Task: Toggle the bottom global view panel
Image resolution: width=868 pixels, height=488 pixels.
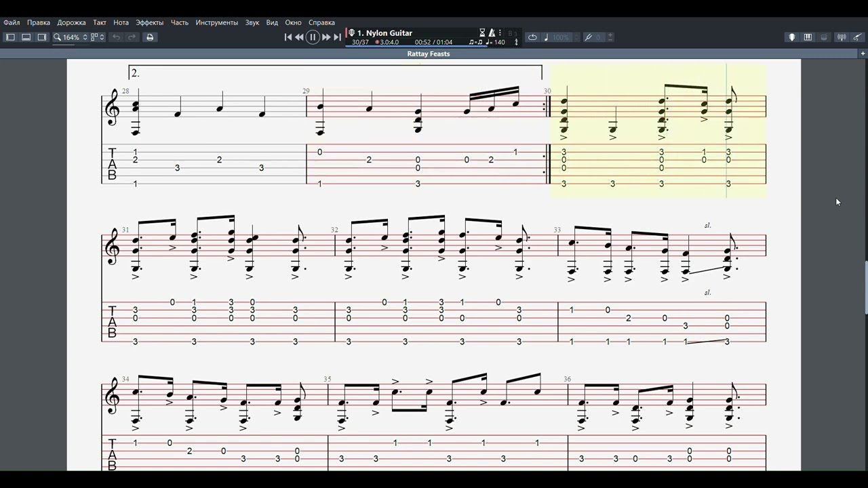Action: (x=26, y=37)
